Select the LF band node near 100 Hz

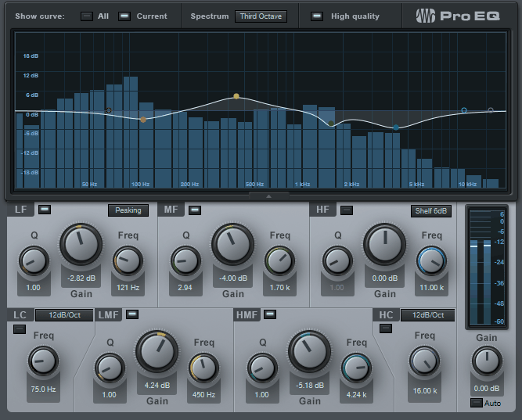tap(143, 120)
